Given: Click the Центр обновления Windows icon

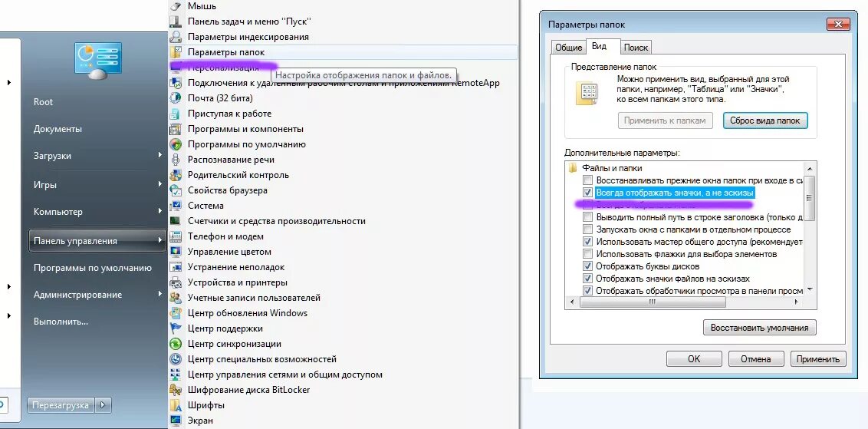Looking at the screenshot, I should click(x=176, y=313).
